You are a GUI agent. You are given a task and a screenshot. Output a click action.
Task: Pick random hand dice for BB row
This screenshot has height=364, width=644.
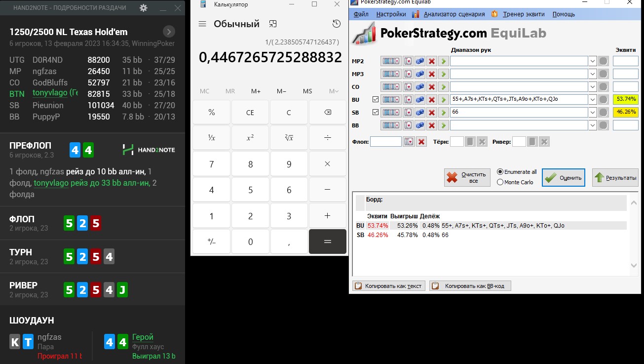pyautogui.click(x=420, y=125)
